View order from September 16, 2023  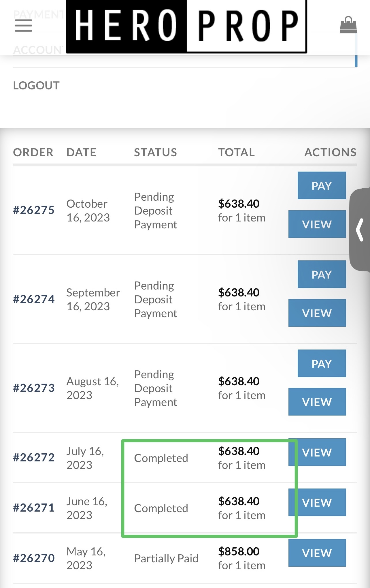pos(317,313)
